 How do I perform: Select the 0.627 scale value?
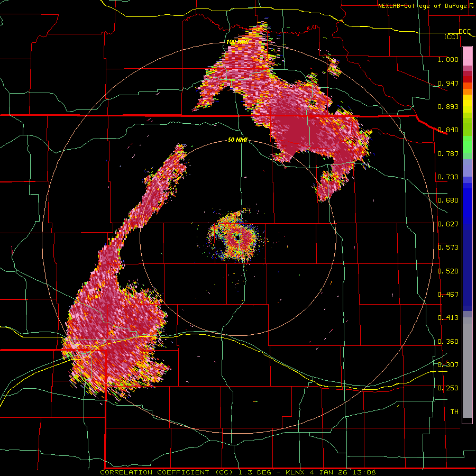tap(448, 224)
